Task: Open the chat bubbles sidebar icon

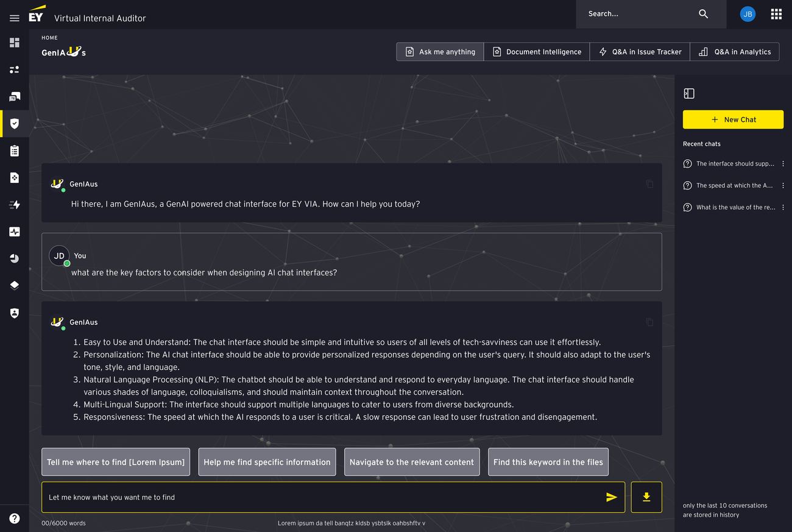Action: 15,97
